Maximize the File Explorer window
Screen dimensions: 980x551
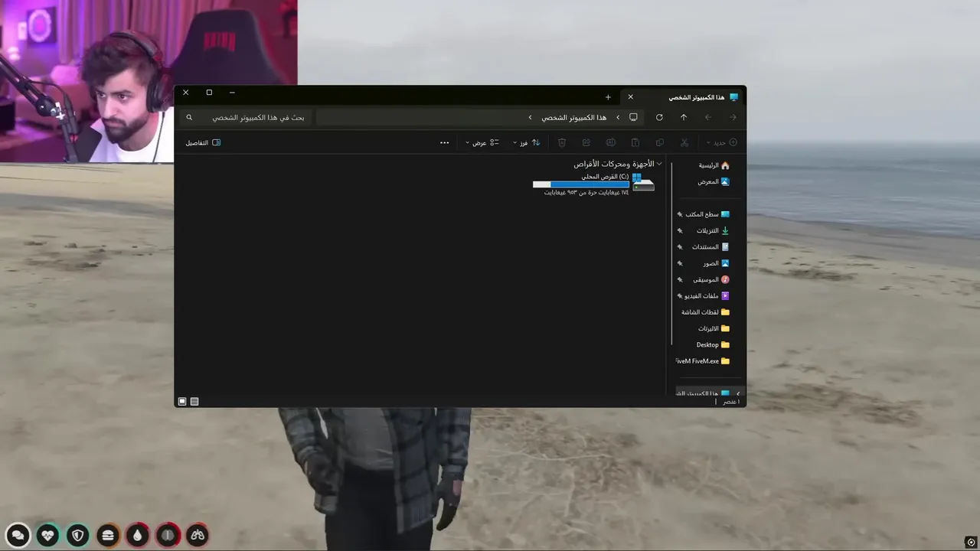(209, 93)
